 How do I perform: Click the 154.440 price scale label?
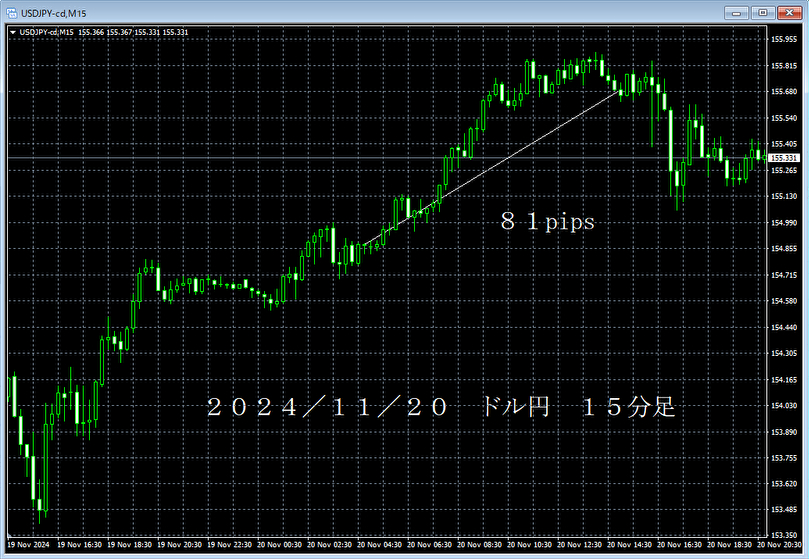tap(784, 327)
